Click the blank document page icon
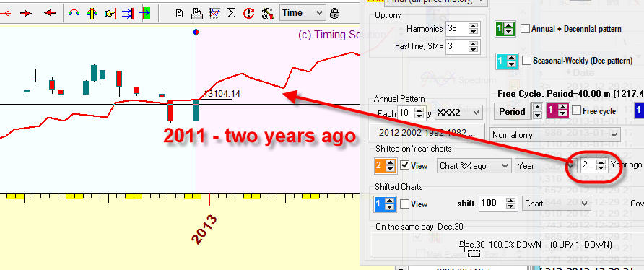 point(179,14)
